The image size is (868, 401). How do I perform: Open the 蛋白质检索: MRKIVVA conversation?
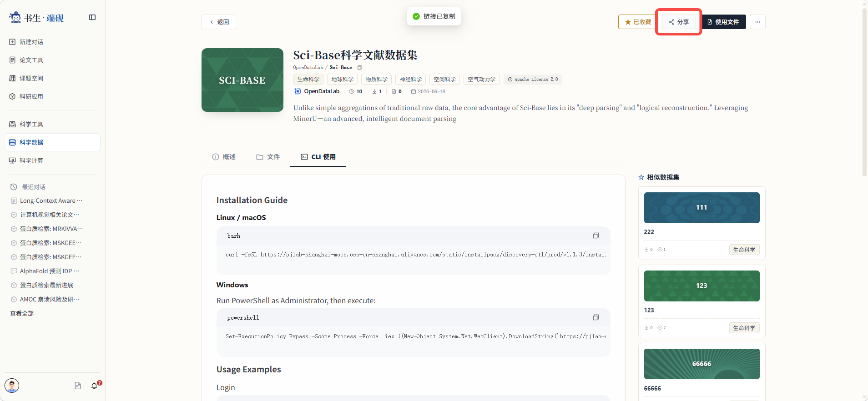point(51,229)
